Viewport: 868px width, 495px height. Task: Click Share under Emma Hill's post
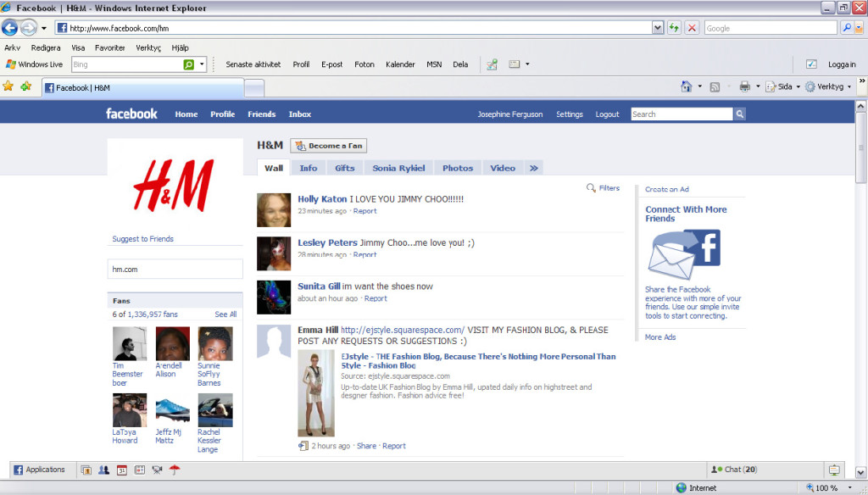tap(366, 447)
